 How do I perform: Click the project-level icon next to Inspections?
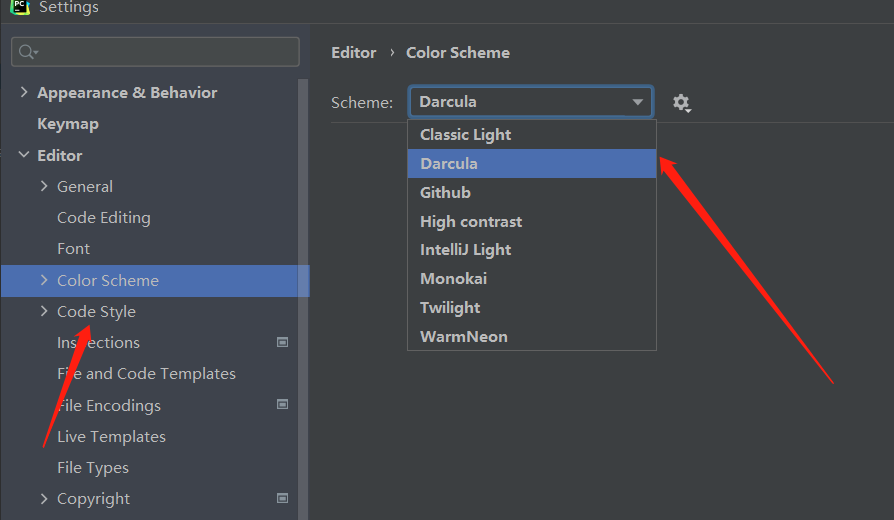[283, 342]
